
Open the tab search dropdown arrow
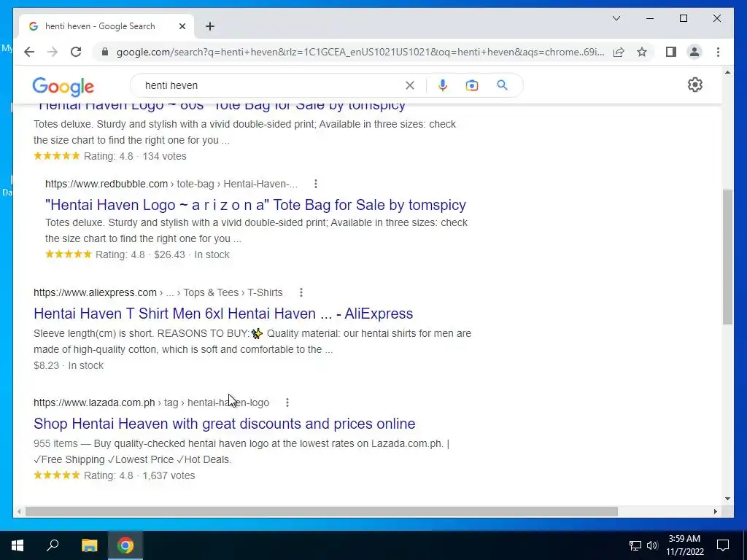click(616, 18)
